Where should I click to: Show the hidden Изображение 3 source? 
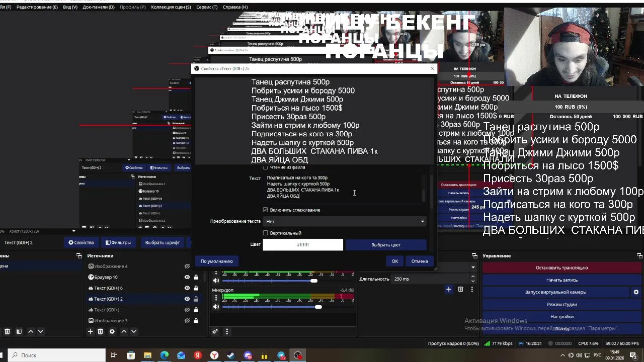[187, 321]
